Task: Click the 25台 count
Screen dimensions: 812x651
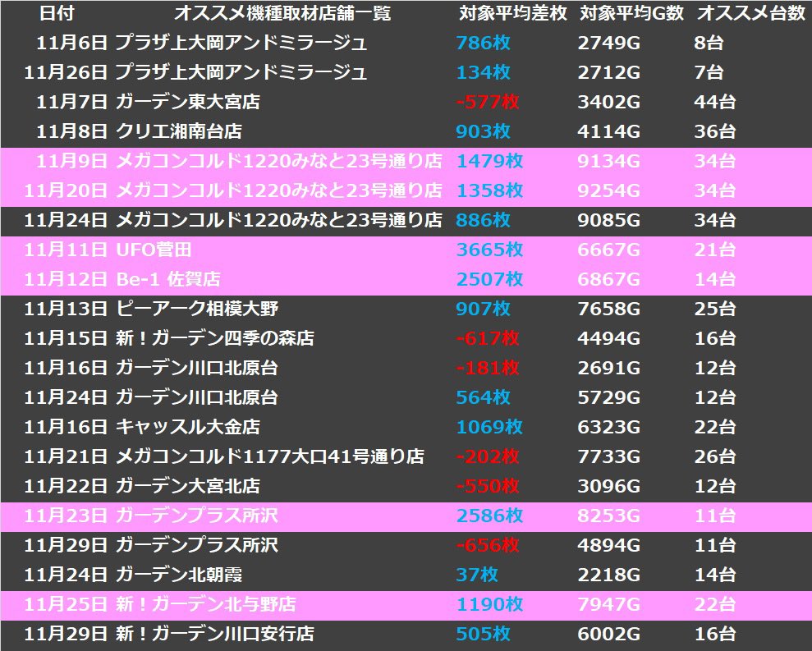Action: pos(714,309)
